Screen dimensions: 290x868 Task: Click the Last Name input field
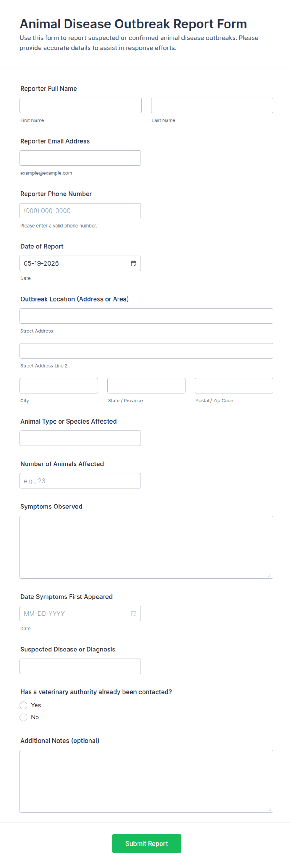pos(212,105)
